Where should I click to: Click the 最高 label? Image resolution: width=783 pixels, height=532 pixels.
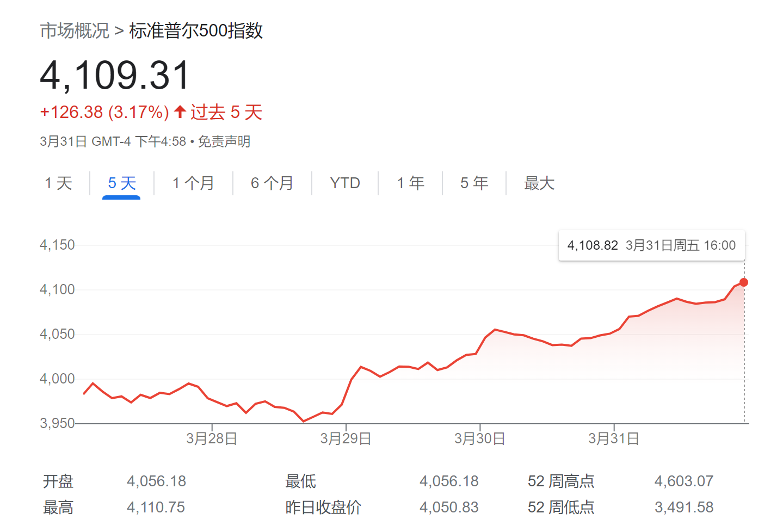click(x=58, y=508)
